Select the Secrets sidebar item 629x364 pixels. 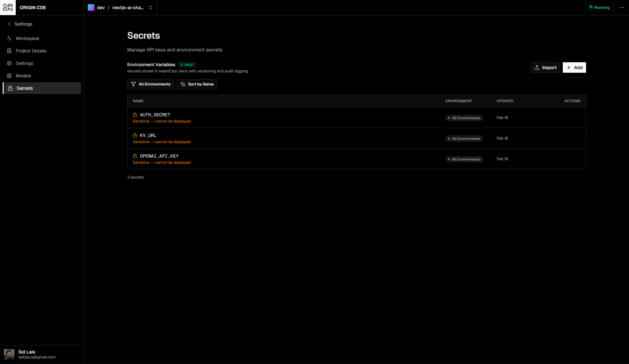click(x=25, y=88)
